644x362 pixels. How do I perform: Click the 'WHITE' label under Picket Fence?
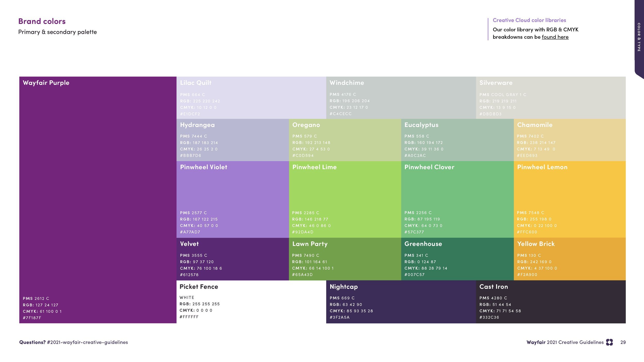point(187,297)
